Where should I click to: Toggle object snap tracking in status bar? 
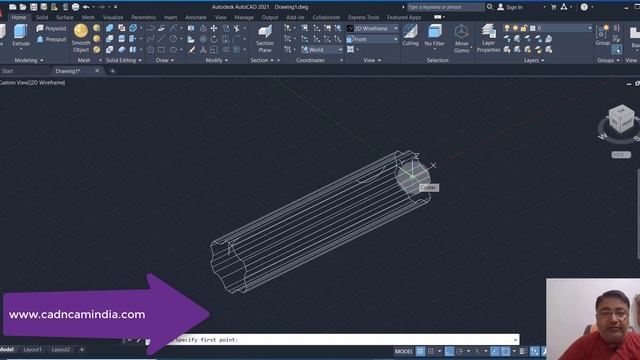point(495,351)
